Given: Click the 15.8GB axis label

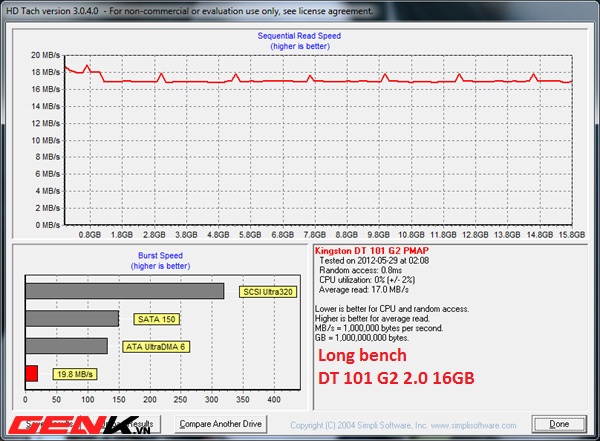Looking at the screenshot, I should coord(572,235).
